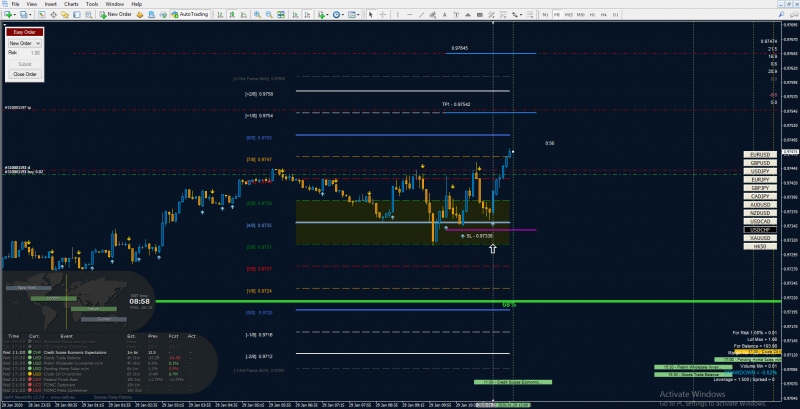Switch chart to USDJPY symbol button
Screen dimensions: 800x409
(x=760, y=171)
